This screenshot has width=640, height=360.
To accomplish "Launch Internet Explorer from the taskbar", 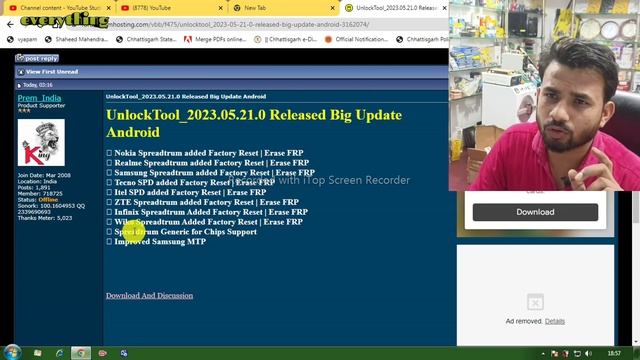I will (60, 353).
